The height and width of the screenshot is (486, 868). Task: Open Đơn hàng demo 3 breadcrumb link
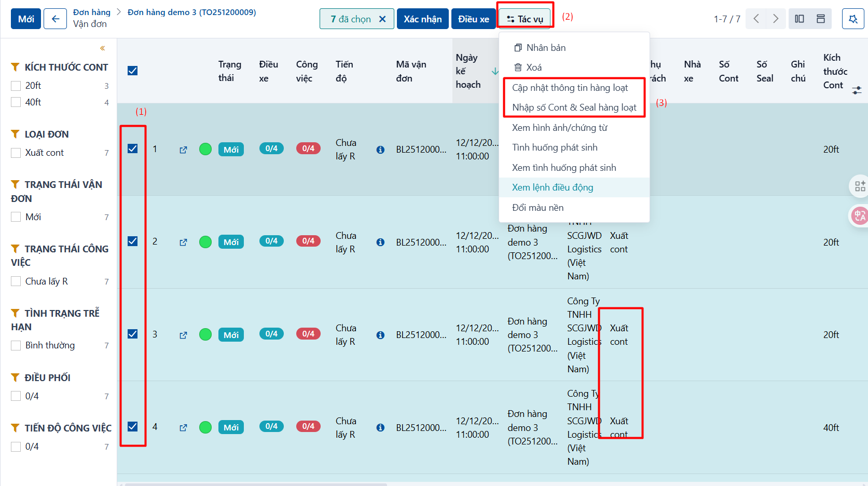(x=192, y=12)
